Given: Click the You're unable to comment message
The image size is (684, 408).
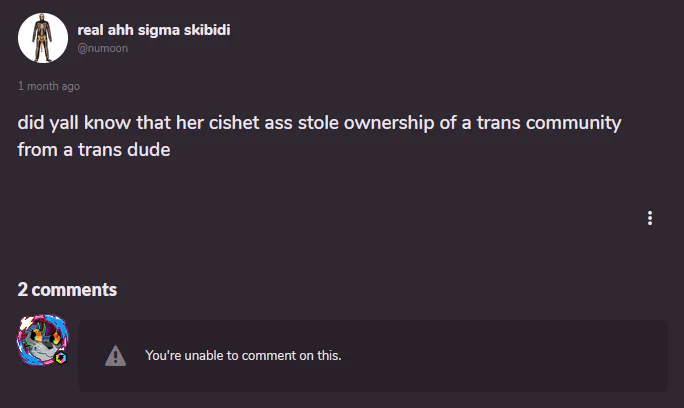Looking at the screenshot, I should tap(243, 356).
